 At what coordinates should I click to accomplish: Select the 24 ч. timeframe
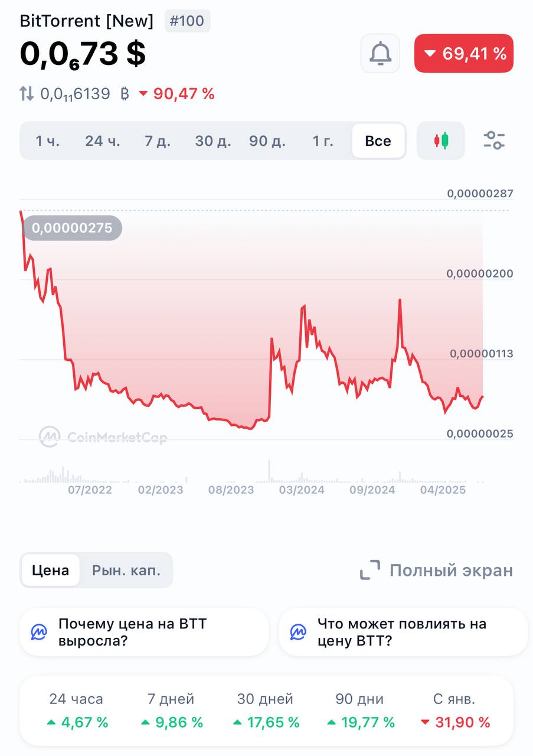pyautogui.click(x=103, y=141)
